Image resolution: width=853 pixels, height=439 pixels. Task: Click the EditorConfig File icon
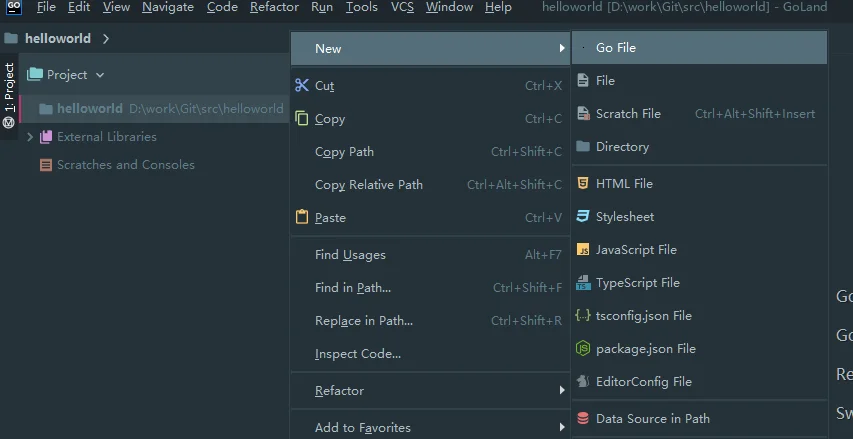583,381
